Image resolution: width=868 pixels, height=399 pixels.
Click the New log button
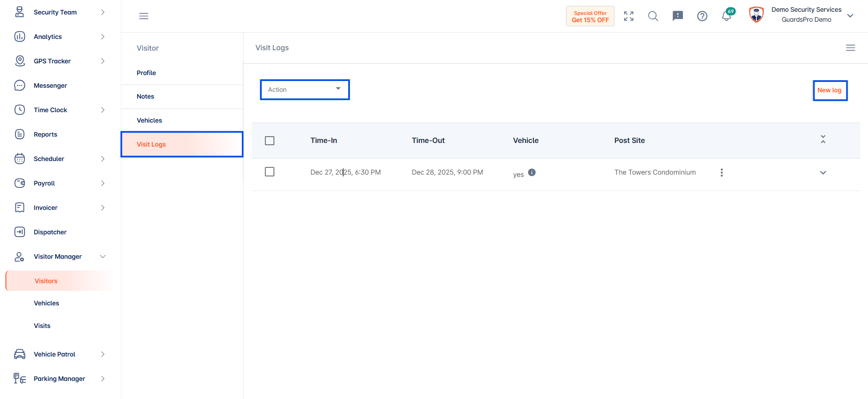pos(830,90)
